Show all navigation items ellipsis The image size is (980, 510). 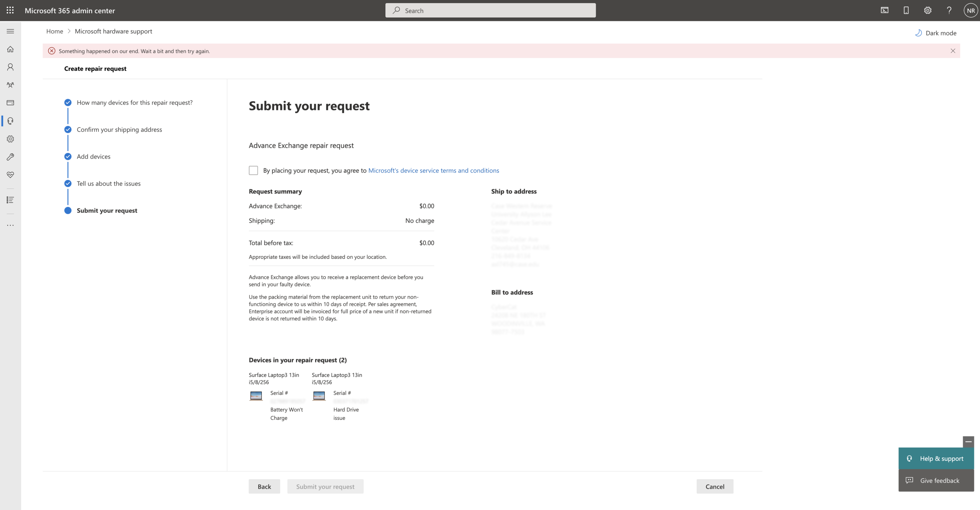coord(10,225)
